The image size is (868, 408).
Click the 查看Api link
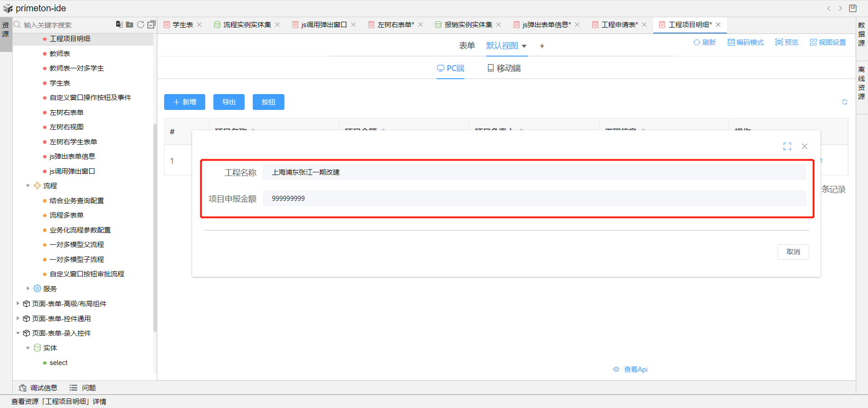pyautogui.click(x=635, y=370)
